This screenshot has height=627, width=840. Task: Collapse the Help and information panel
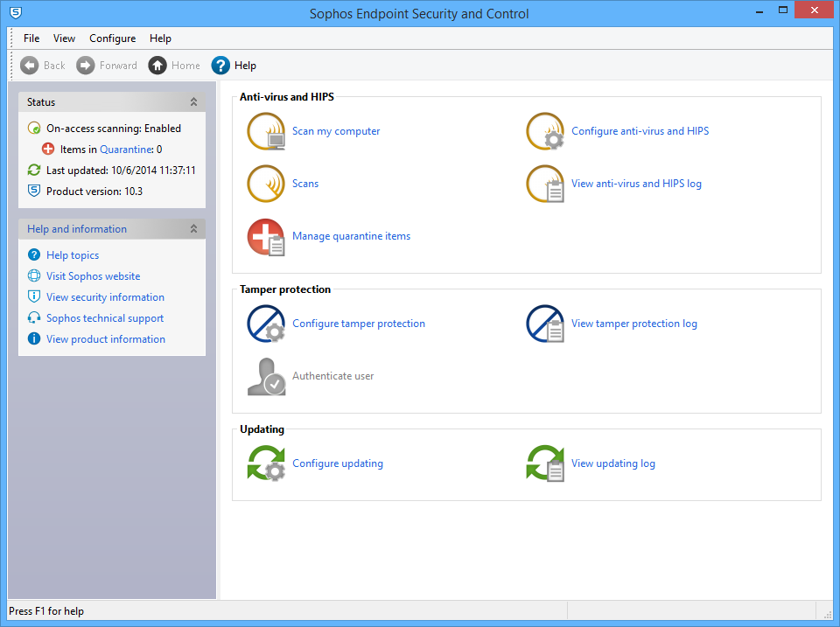(193, 229)
